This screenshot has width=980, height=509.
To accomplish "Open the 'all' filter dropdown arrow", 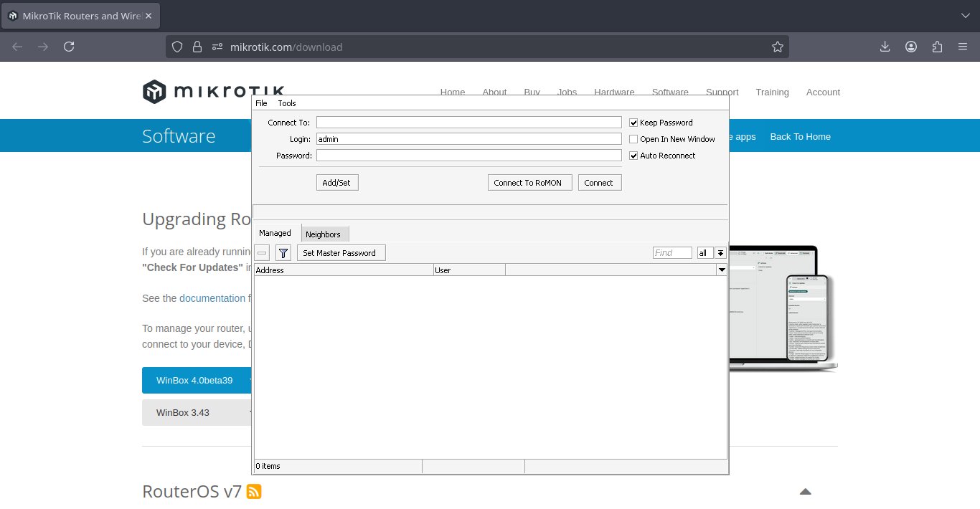I will click(720, 253).
